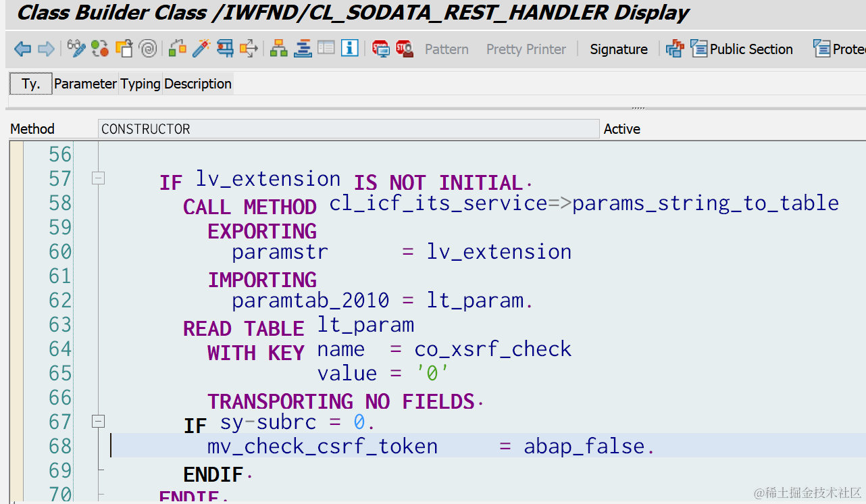866x504 pixels.
Task: Open the Public Section
Action: [x=742, y=49]
